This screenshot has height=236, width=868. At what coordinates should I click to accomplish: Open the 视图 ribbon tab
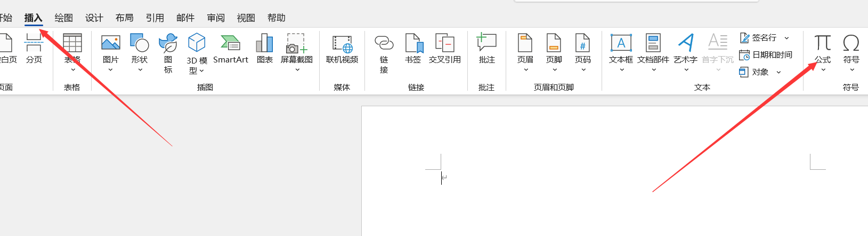coord(246,18)
